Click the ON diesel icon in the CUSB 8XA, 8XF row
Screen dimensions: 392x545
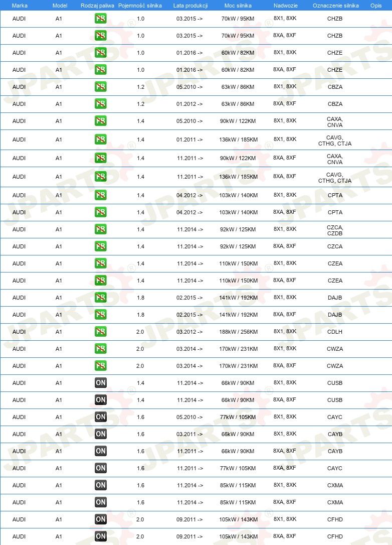click(x=101, y=399)
